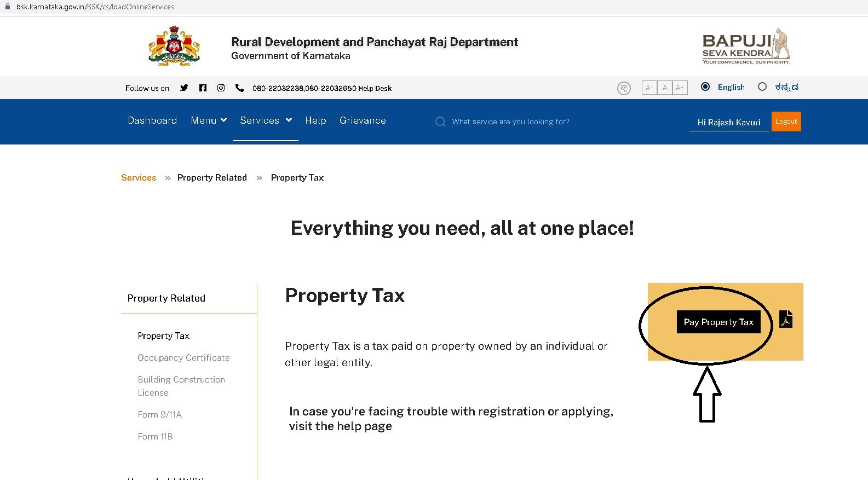Open the PDF document icon
Viewport: 868px width, 480px height.
[786, 319]
